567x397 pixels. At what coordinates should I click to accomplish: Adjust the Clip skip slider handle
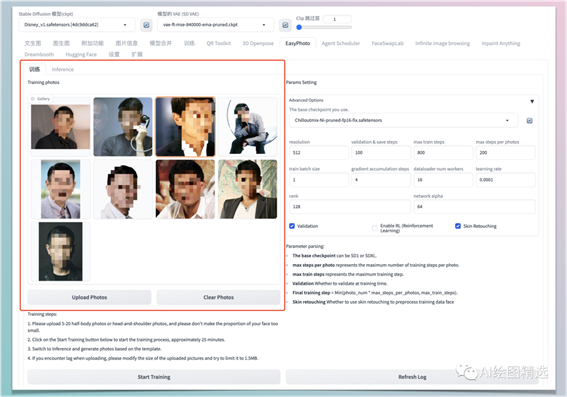click(x=299, y=27)
